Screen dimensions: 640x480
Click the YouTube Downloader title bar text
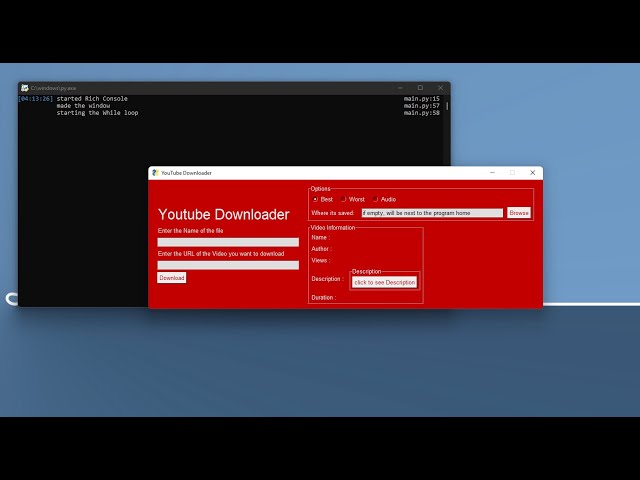186,173
